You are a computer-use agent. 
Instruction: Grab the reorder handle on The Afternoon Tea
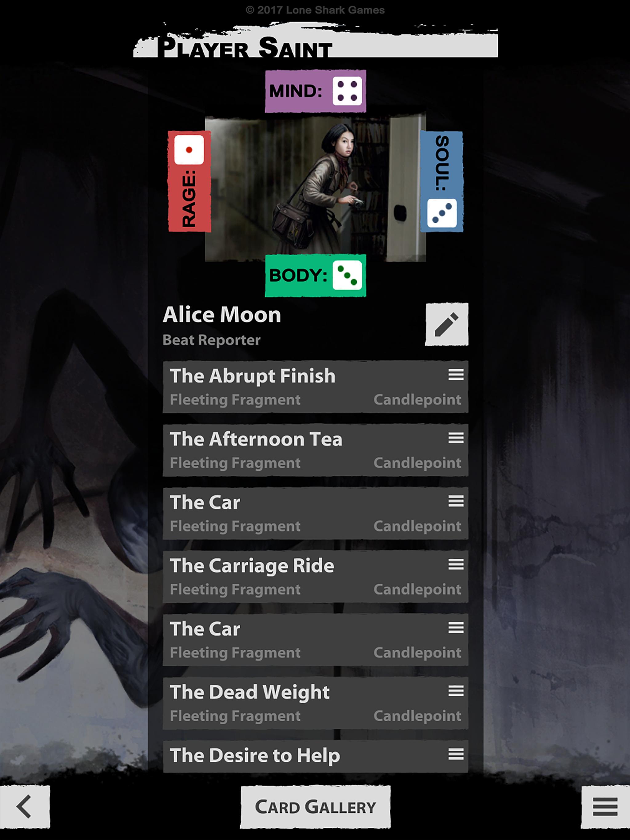456,438
